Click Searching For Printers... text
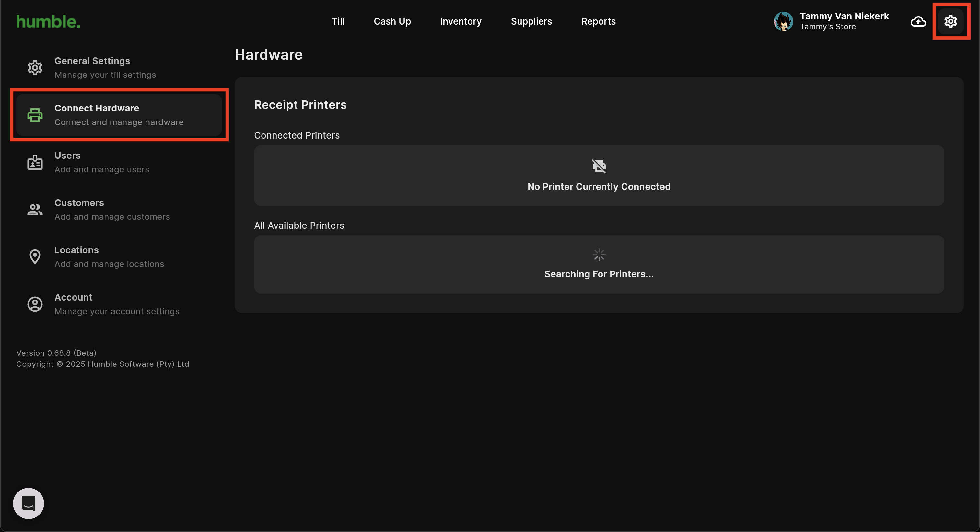The height and width of the screenshot is (532, 980). click(599, 274)
